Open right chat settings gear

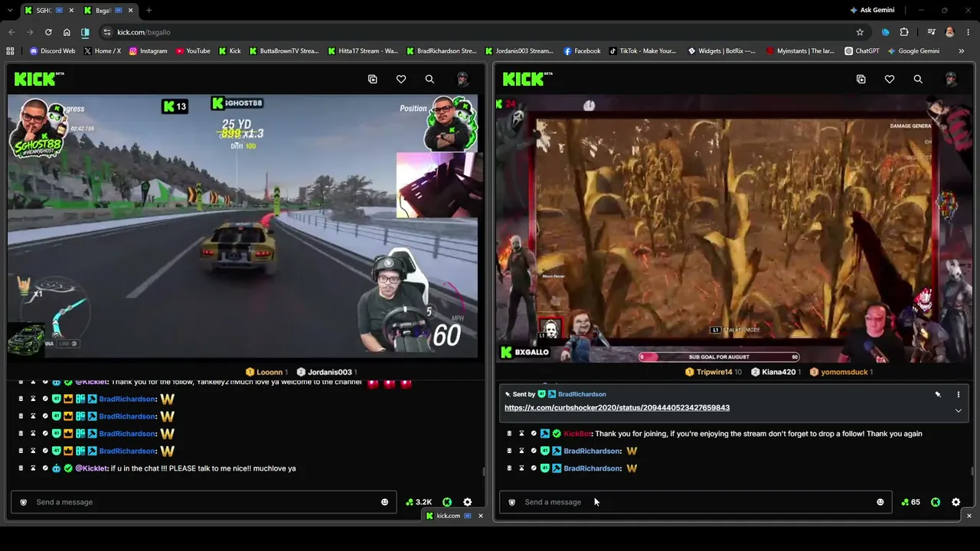click(955, 502)
